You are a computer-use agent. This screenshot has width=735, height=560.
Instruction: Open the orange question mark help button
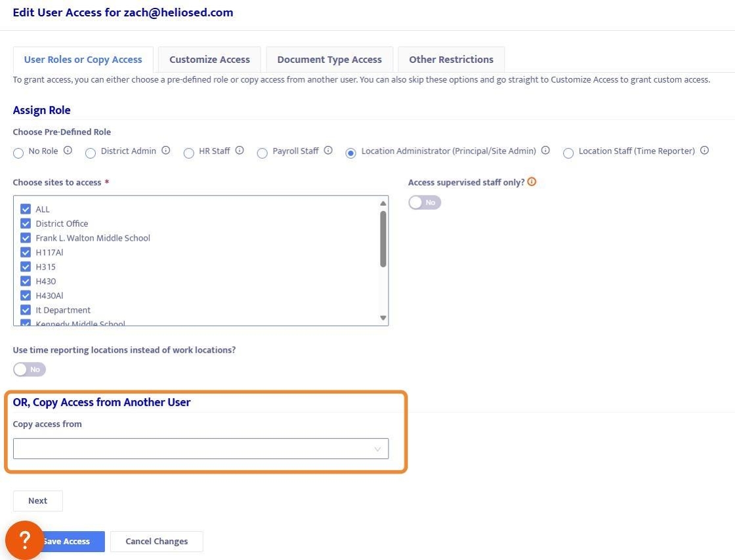24,540
